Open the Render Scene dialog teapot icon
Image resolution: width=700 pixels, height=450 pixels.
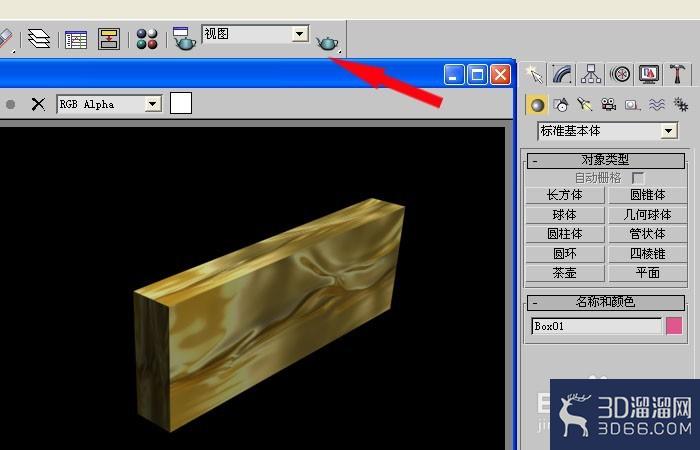pyautogui.click(x=184, y=38)
